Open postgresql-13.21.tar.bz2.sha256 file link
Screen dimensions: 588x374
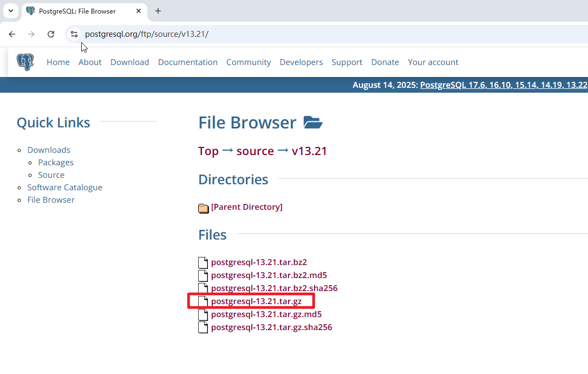coord(274,288)
